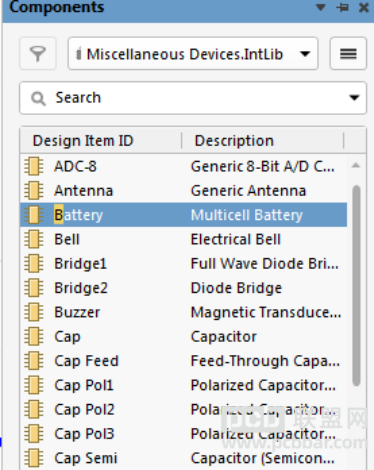Screen dimensions: 374x470
Task: Select the Cap Pol3 item name
Action: coord(84,434)
